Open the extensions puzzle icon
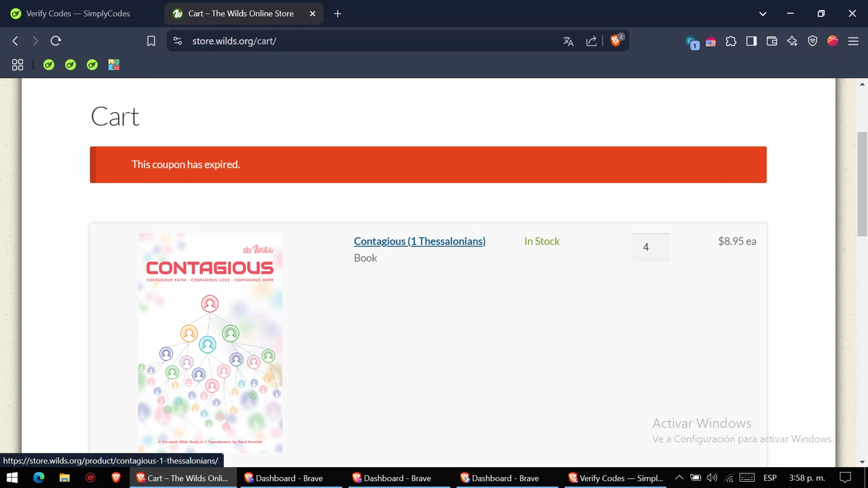 click(731, 41)
